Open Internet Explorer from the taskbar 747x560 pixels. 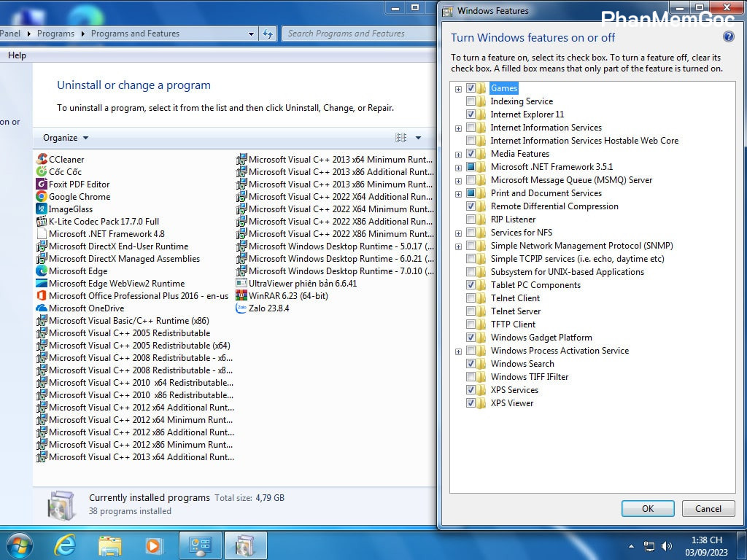65,545
